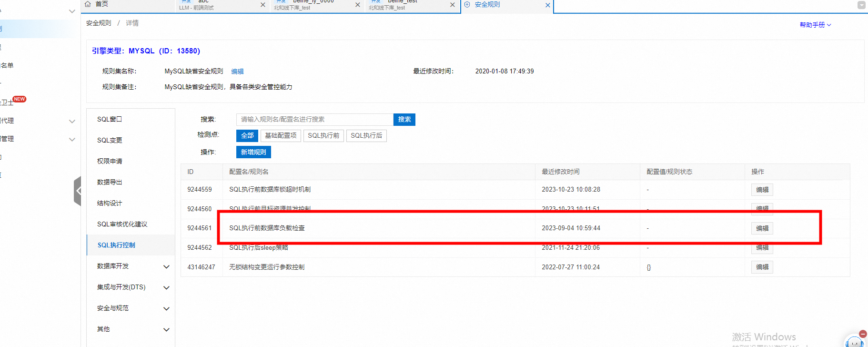The image size is (868, 347).
Task: Click ID cell 9244560
Action: (x=199, y=209)
